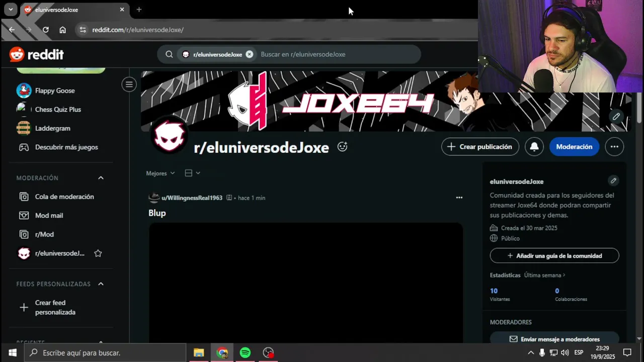Go to browser home page
The width and height of the screenshot is (644, 362).
(62, 30)
